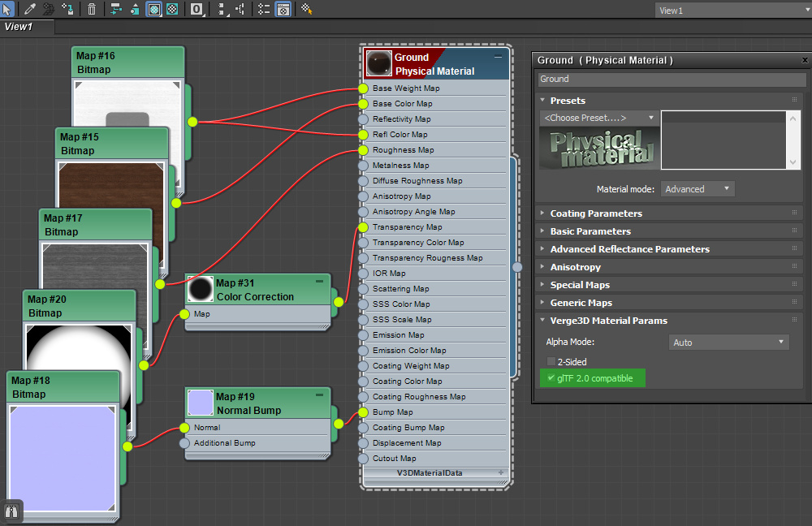Expand the Basic Parameters rollout
This screenshot has width=812, height=526.
click(x=542, y=231)
